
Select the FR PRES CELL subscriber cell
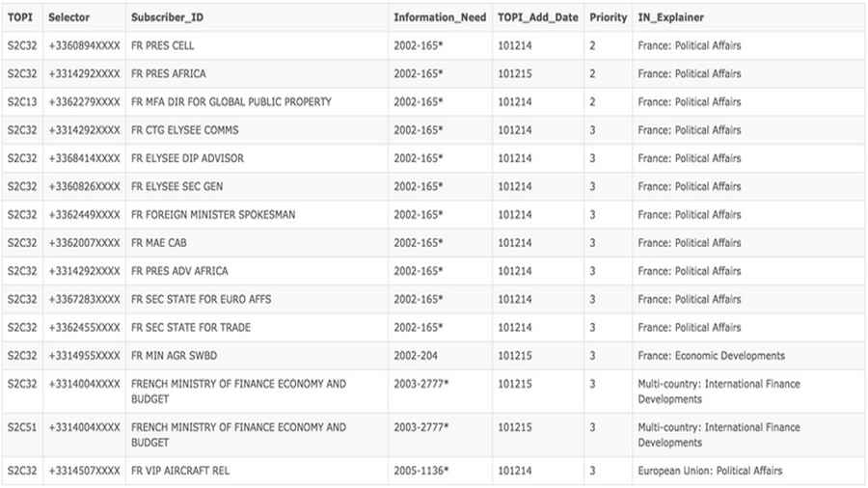tap(163, 45)
